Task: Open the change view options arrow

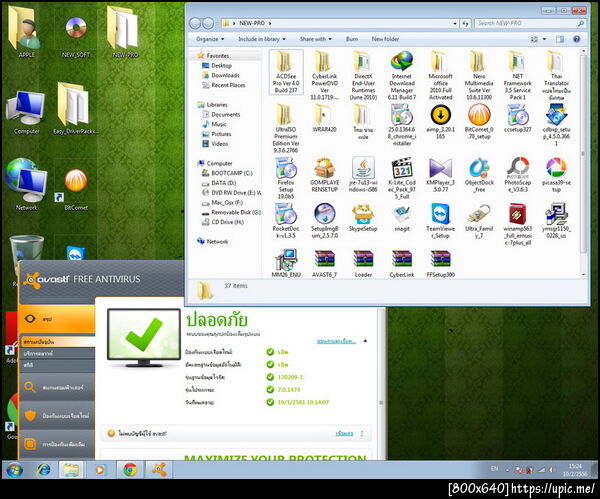Action: tap(545, 39)
